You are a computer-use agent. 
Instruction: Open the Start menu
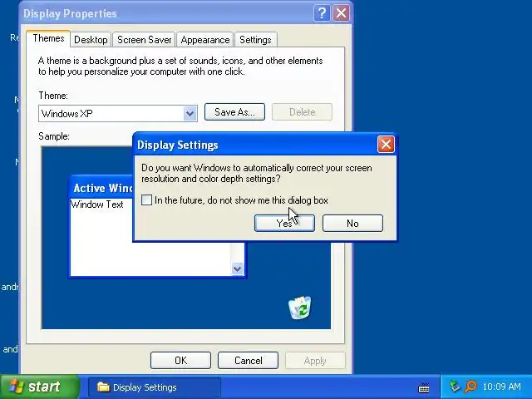[39, 387]
